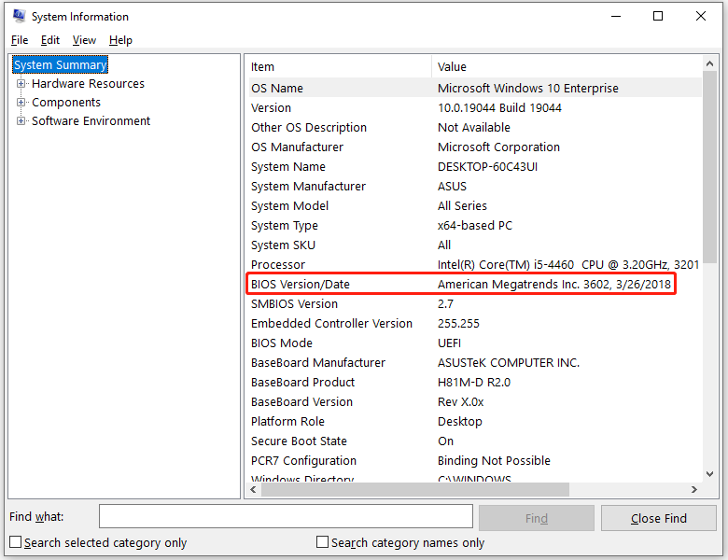Viewport: 728px width, 560px height.
Task: Minimize the System Information window
Action: (616, 16)
